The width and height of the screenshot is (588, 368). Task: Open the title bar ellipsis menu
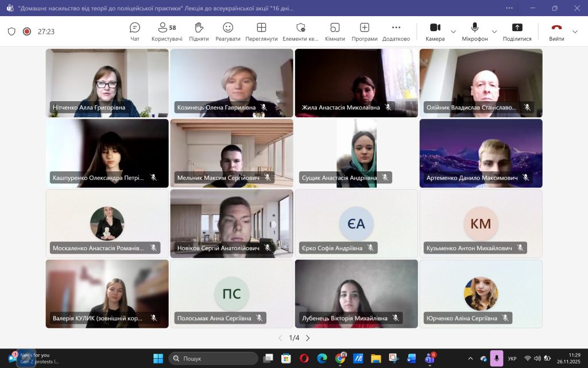pyautogui.click(x=509, y=8)
